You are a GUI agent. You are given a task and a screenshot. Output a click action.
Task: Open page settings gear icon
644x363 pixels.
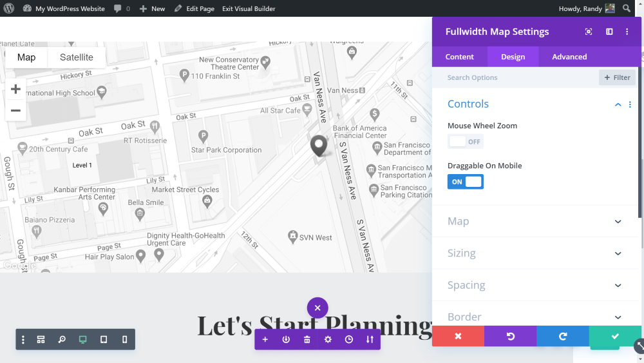coord(328,340)
